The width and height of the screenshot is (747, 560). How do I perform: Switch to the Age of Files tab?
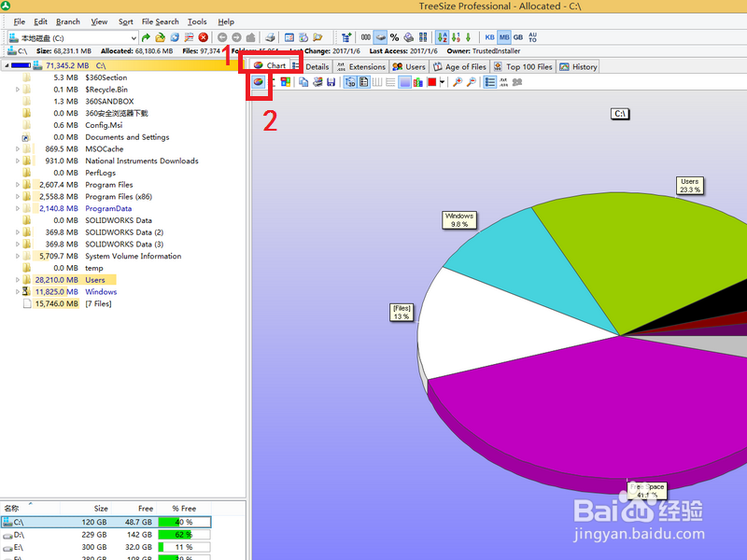(459, 66)
